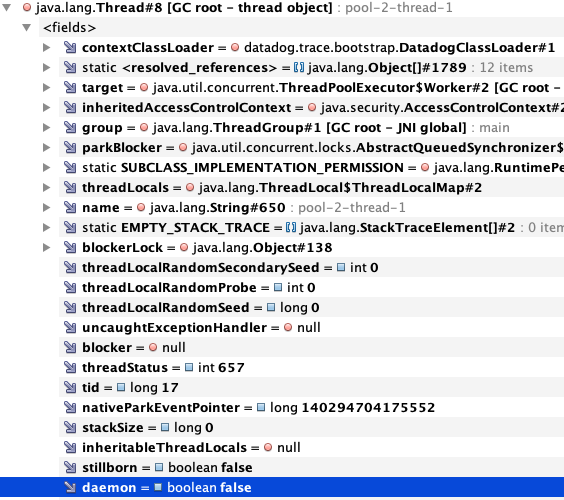
Task: Click red dot before ThreadPoolExecutor$Worker#2
Action: click(x=144, y=87)
